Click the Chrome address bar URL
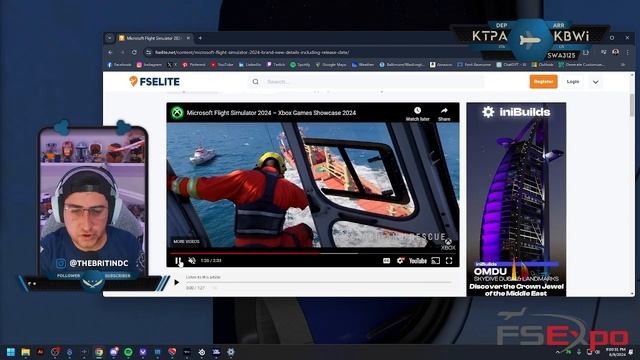 pos(252,52)
